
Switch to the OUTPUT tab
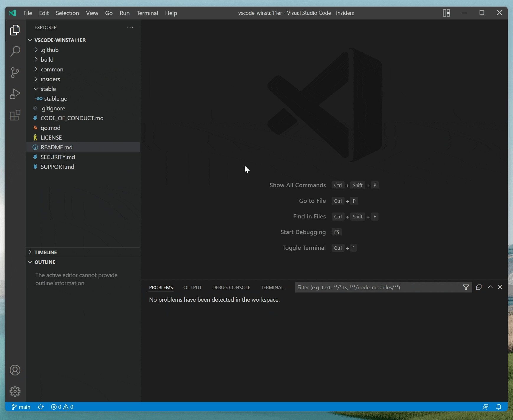click(193, 287)
